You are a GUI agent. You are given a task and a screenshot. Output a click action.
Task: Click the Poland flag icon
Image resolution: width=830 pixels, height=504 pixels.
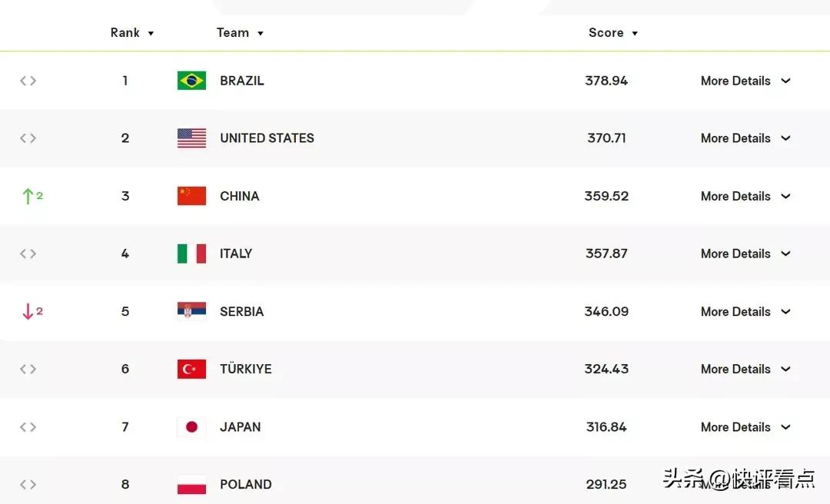point(191,485)
